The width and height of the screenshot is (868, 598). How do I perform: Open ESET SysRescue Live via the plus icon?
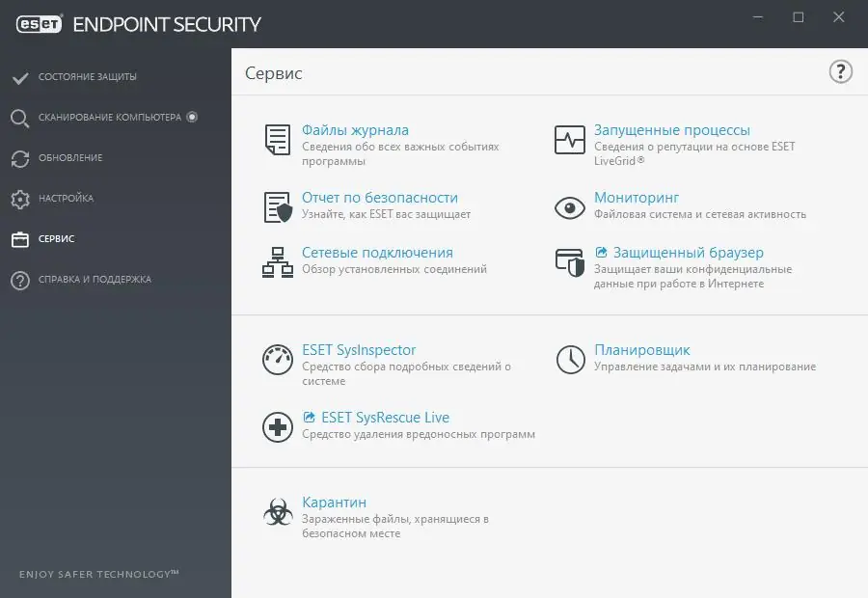tap(277, 425)
